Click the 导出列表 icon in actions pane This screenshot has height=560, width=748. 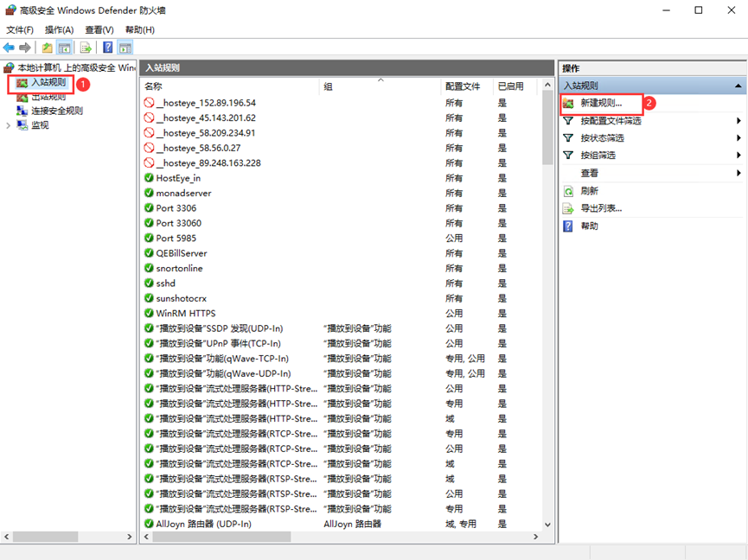click(x=568, y=208)
